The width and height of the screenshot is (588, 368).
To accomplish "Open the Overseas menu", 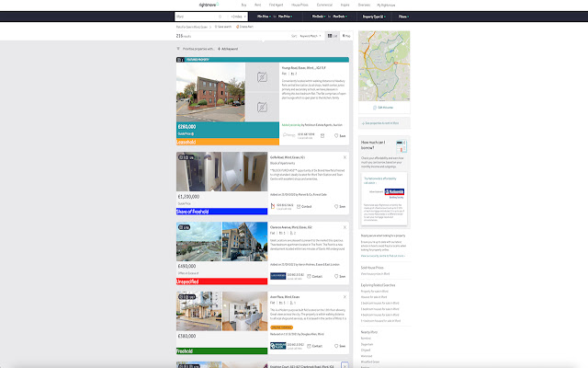I will [x=364, y=5].
